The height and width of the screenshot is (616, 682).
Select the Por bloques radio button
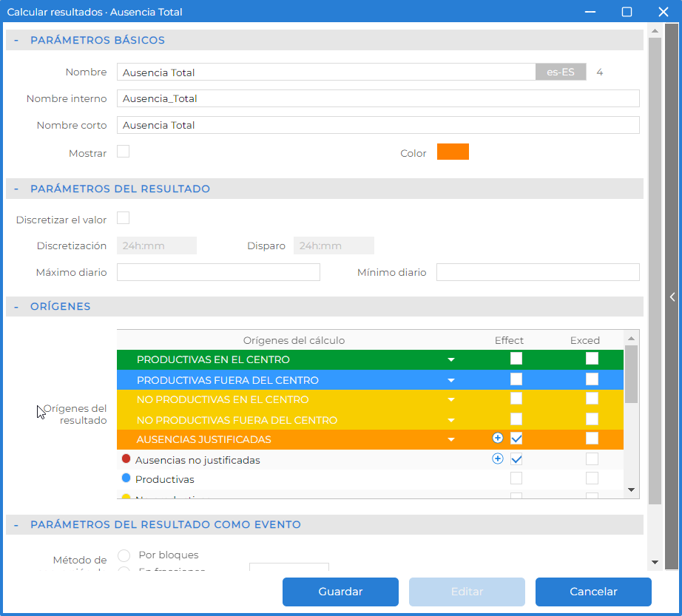(x=124, y=555)
